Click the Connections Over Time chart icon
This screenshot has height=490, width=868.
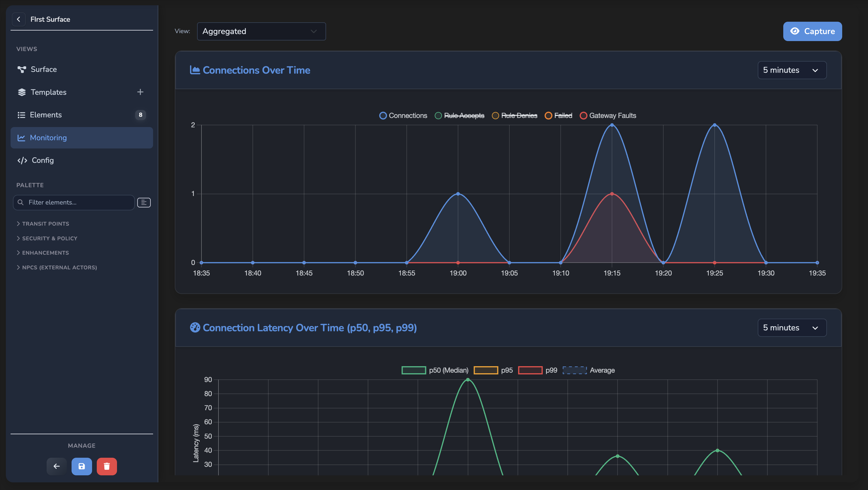(x=195, y=70)
